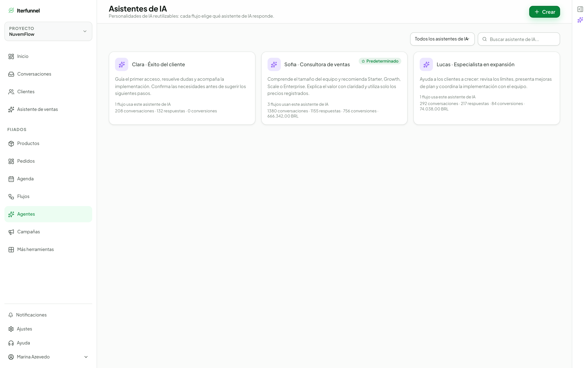The width and height of the screenshot is (588, 368).
Task: Focus the Buscar asistente de IA field
Action: [519, 39]
